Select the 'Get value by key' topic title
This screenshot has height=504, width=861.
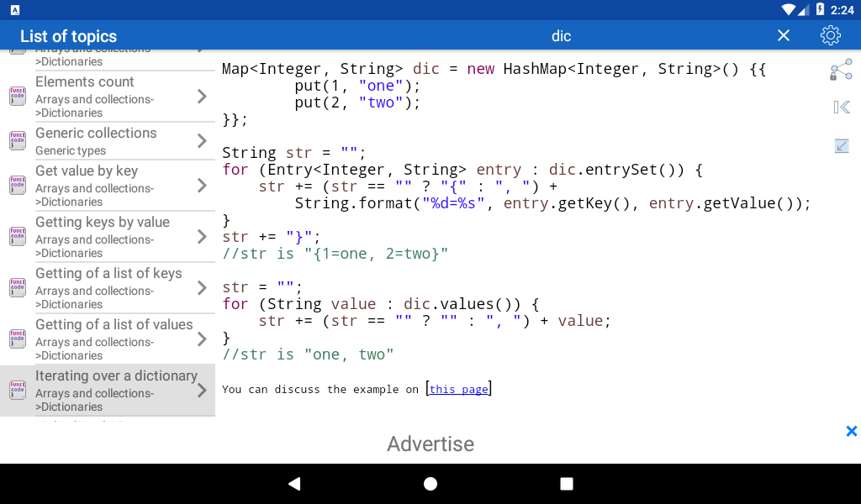87,171
